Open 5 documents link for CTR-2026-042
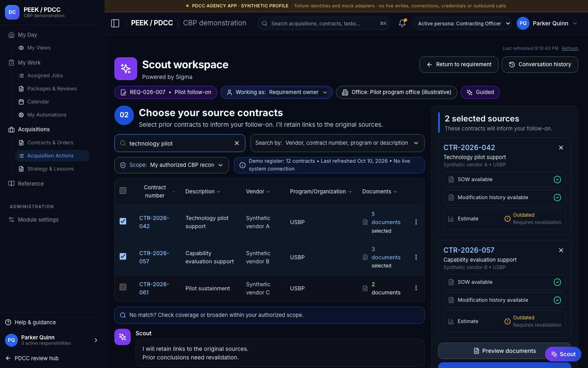Image resolution: width=588 pixels, height=368 pixels. 386,218
